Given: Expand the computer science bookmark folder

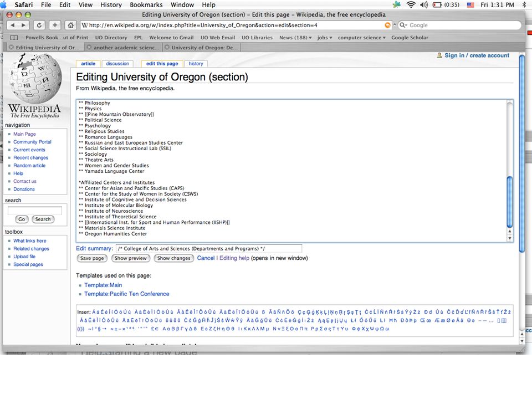Looking at the screenshot, I should [362, 38].
